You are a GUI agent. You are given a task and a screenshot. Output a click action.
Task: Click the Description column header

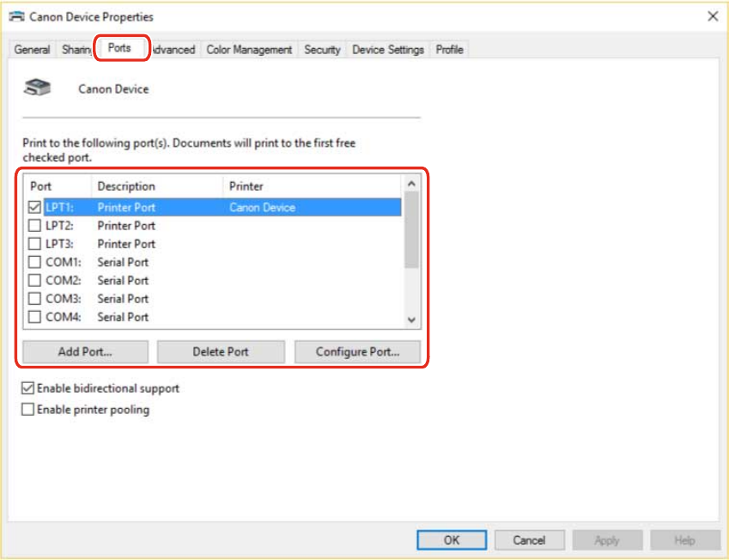tap(157, 186)
